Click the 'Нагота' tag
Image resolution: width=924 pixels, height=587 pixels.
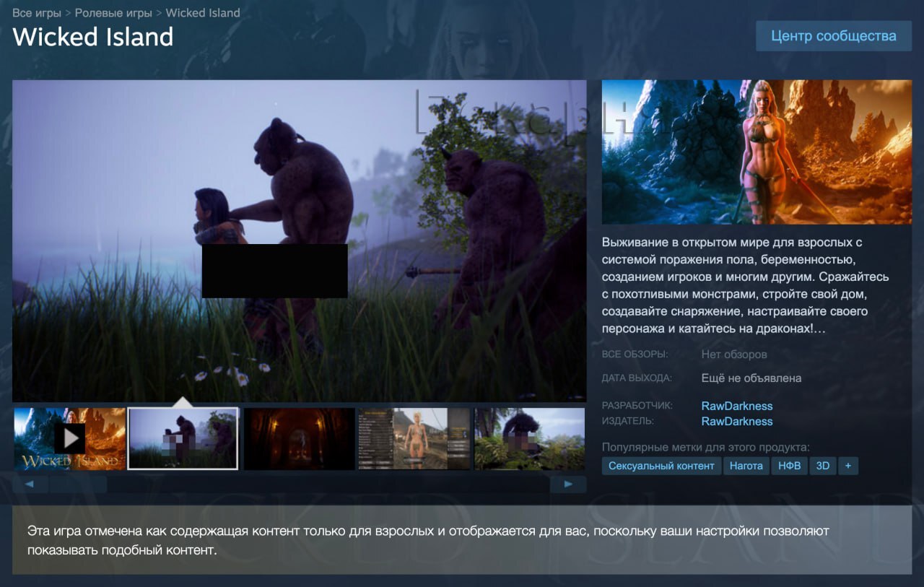pos(746,466)
